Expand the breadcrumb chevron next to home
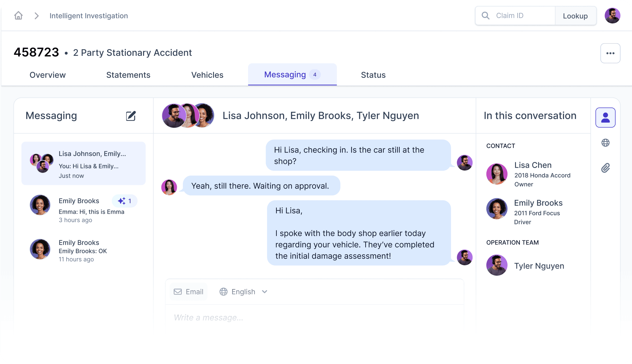Image resolution: width=632 pixels, height=364 pixels. tap(36, 15)
